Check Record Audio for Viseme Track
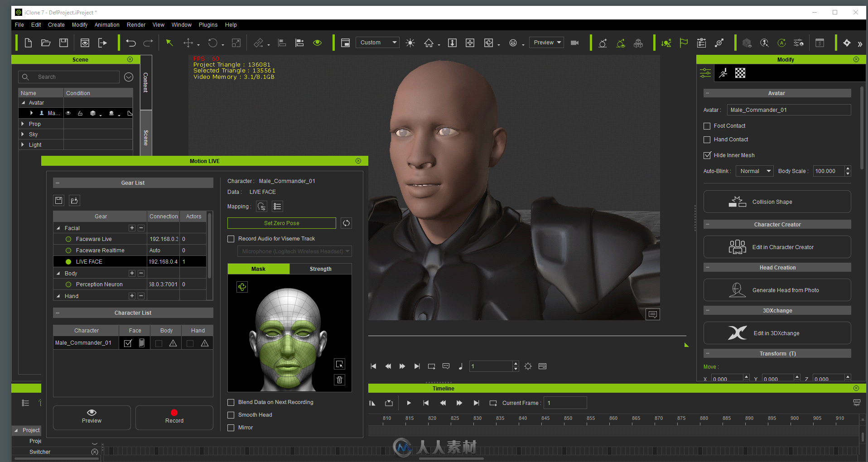The width and height of the screenshot is (868, 462). [x=231, y=239]
